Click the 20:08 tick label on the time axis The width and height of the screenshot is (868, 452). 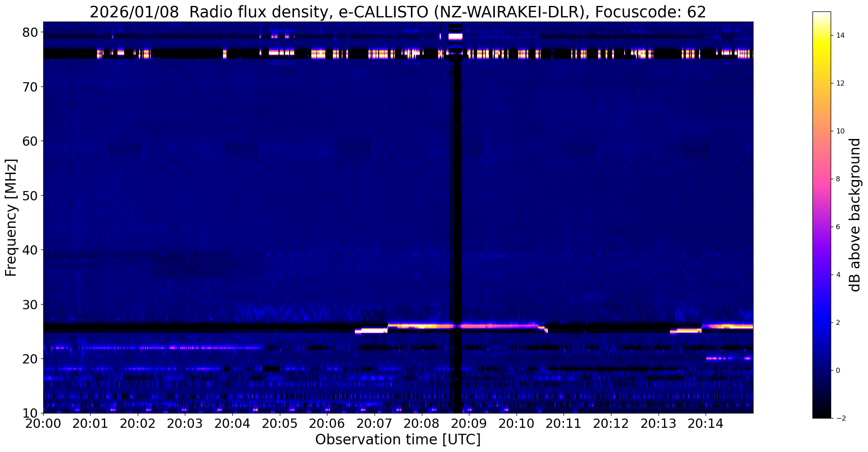tap(421, 424)
